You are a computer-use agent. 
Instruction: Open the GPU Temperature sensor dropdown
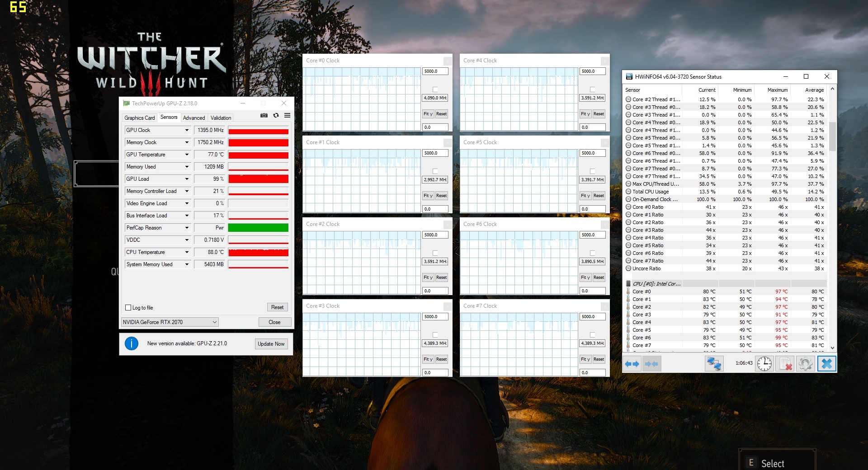pos(187,155)
